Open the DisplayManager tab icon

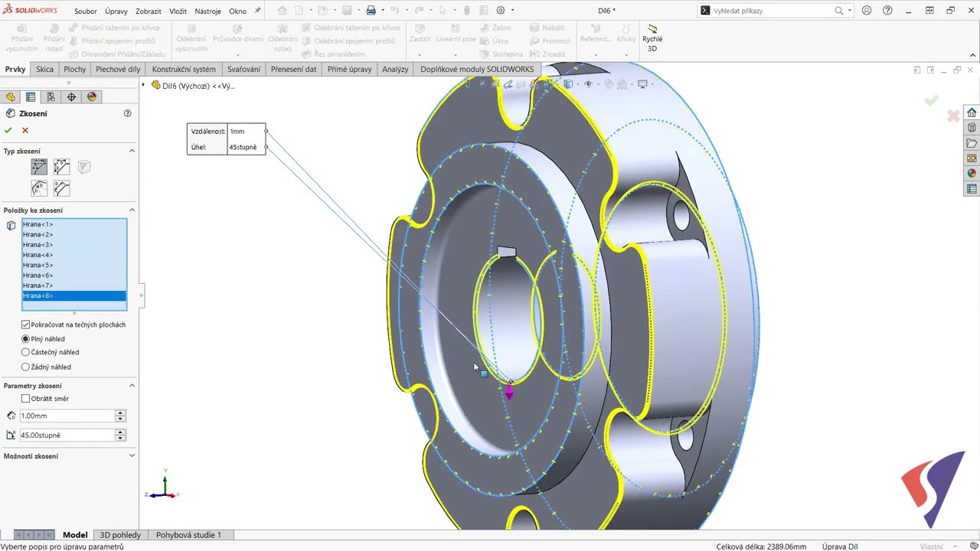click(x=92, y=97)
